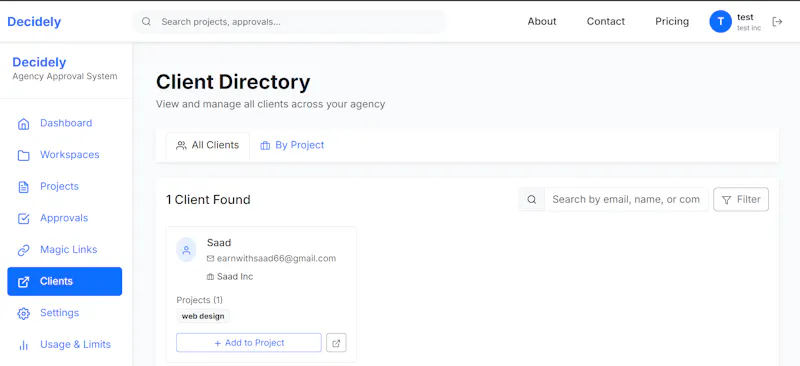Click the briefcase icon on By Project tab
Viewport: 800px width, 366px height.
coord(265,145)
